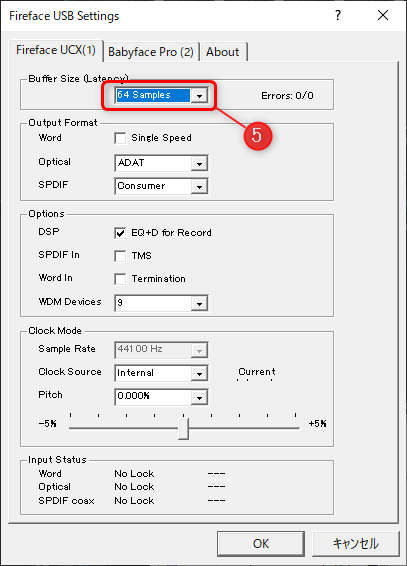The height and width of the screenshot is (566, 407).
Task: Click the WDM Devices label
Action: point(70,302)
